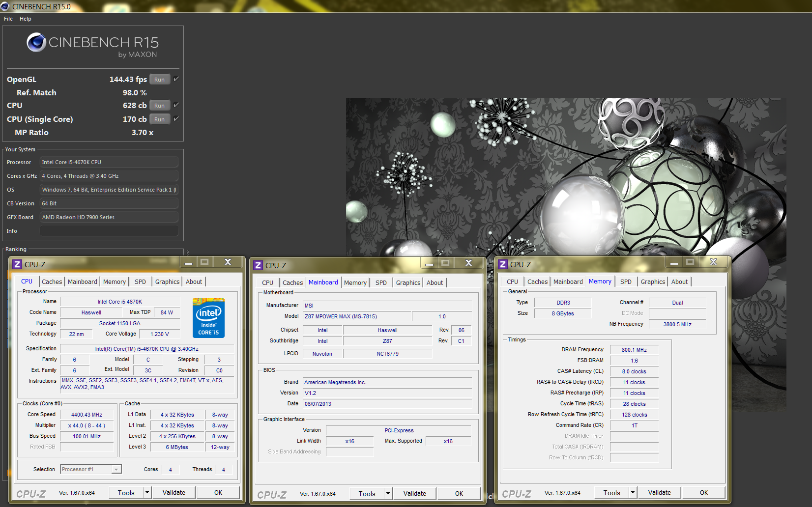Click the Ranking panel header

click(x=16, y=249)
